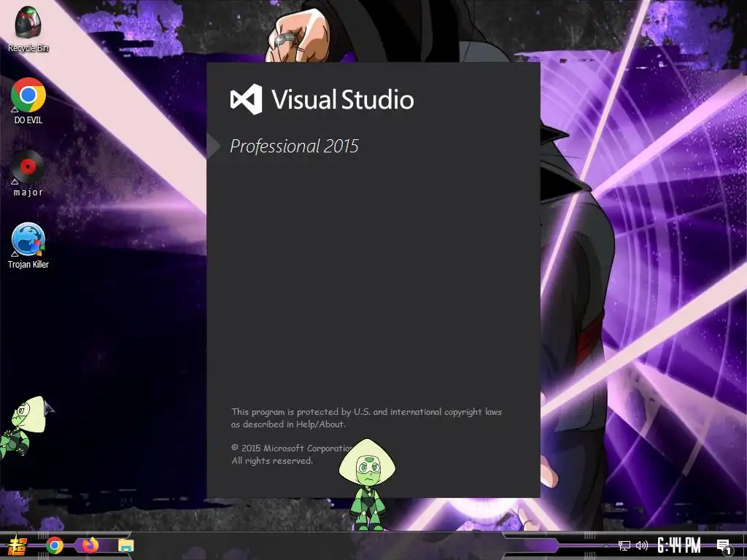This screenshot has width=747, height=560.
Task: Open the major vinyl record shortcut
Action: pos(28,174)
